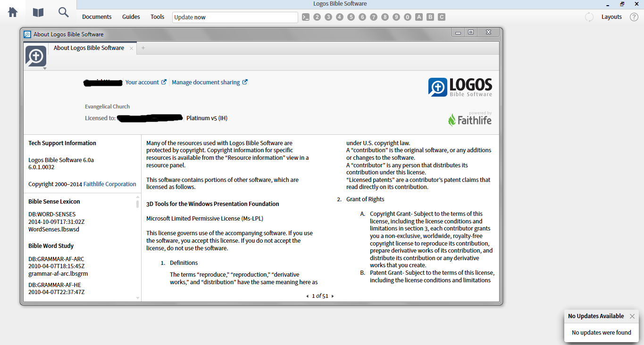Select the About Logos Bible Software tab
Screen dimensions: 644x345
click(x=89, y=48)
